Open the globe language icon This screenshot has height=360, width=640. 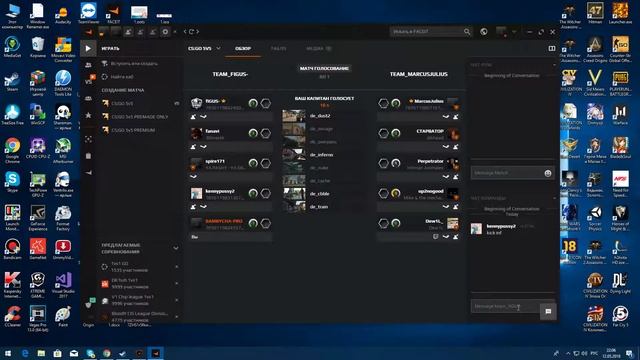(x=484, y=31)
